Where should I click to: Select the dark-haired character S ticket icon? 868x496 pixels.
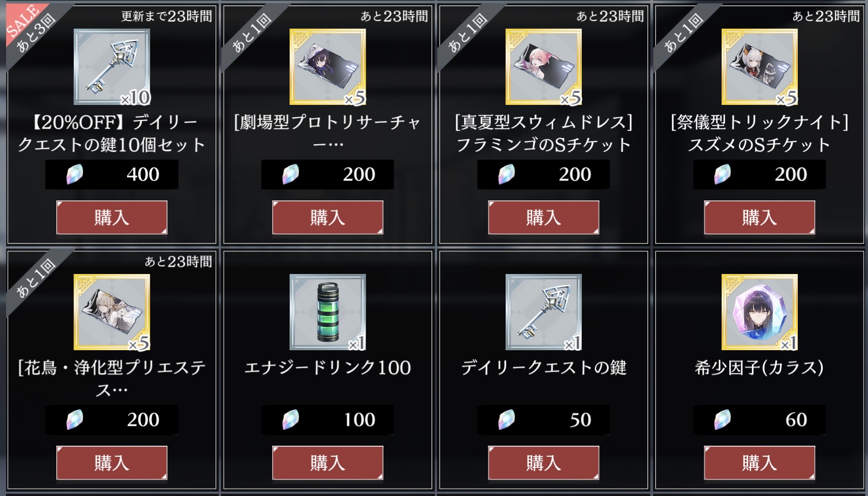point(328,67)
